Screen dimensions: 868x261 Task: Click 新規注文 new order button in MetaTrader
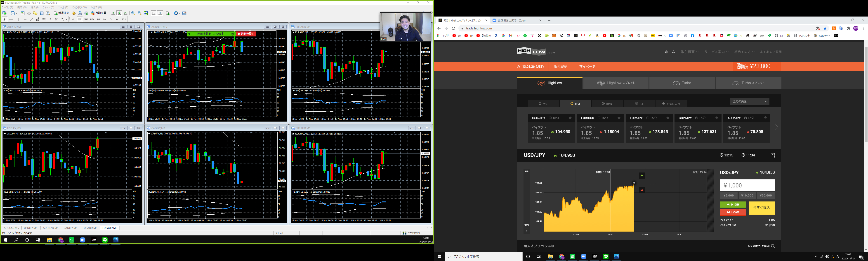point(62,13)
